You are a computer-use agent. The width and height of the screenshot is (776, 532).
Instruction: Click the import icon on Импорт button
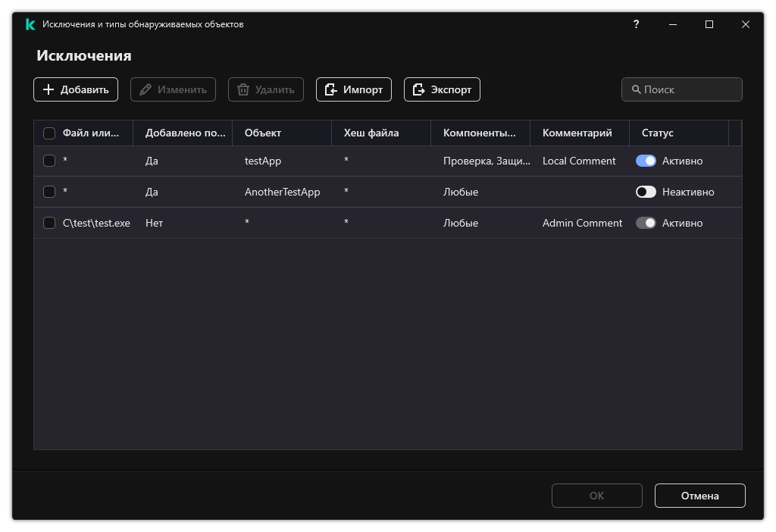(x=330, y=89)
